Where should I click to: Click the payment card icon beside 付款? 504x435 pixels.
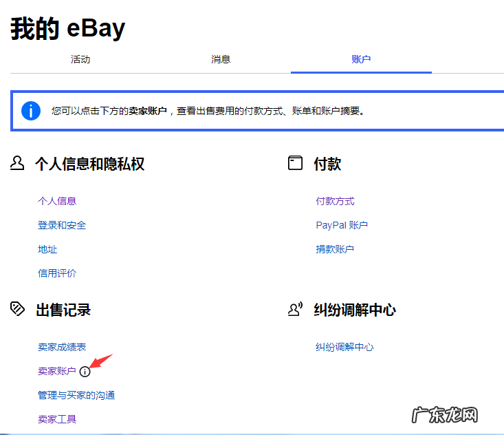(295, 163)
